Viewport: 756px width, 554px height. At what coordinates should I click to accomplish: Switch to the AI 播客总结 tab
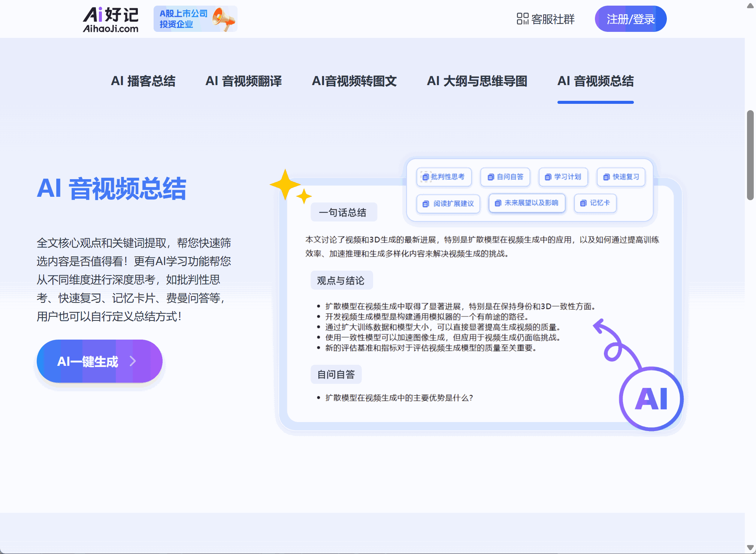pyautogui.click(x=144, y=82)
